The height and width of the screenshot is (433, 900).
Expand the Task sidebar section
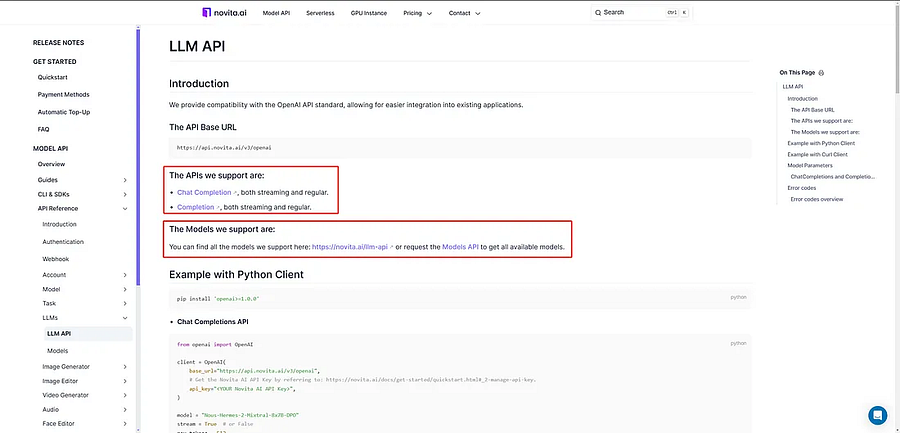pos(85,303)
